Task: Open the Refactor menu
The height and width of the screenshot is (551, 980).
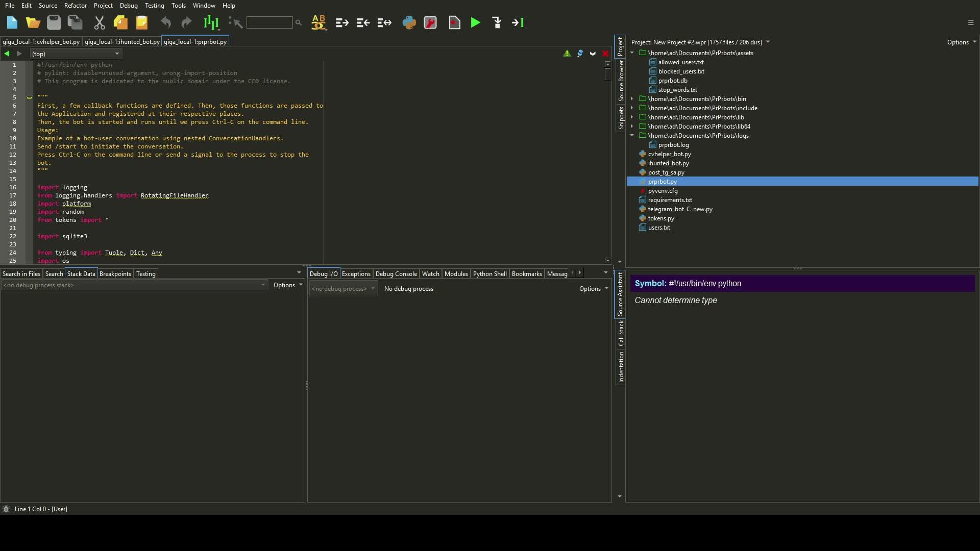Action: point(75,6)
